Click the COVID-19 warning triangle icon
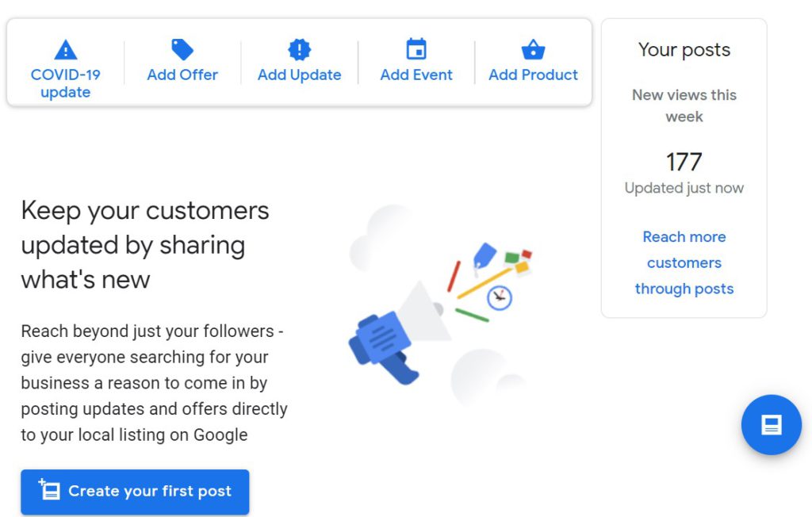 [x=66, y=50]
